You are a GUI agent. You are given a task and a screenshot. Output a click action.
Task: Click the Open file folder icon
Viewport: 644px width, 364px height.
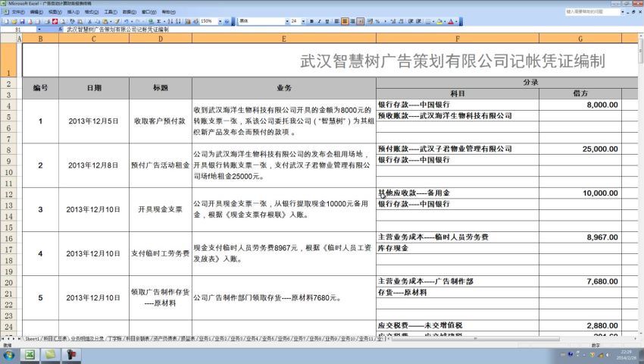click(14, 21)
